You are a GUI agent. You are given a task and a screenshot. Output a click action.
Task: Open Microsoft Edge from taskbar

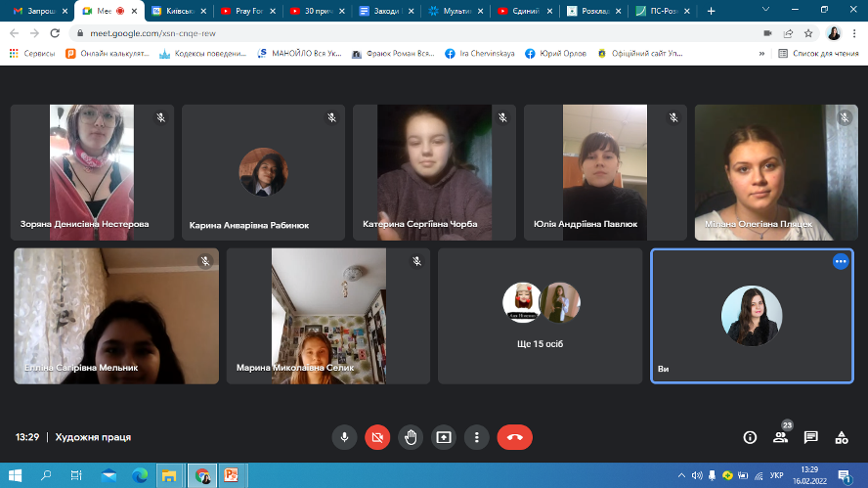pos(140,475)
